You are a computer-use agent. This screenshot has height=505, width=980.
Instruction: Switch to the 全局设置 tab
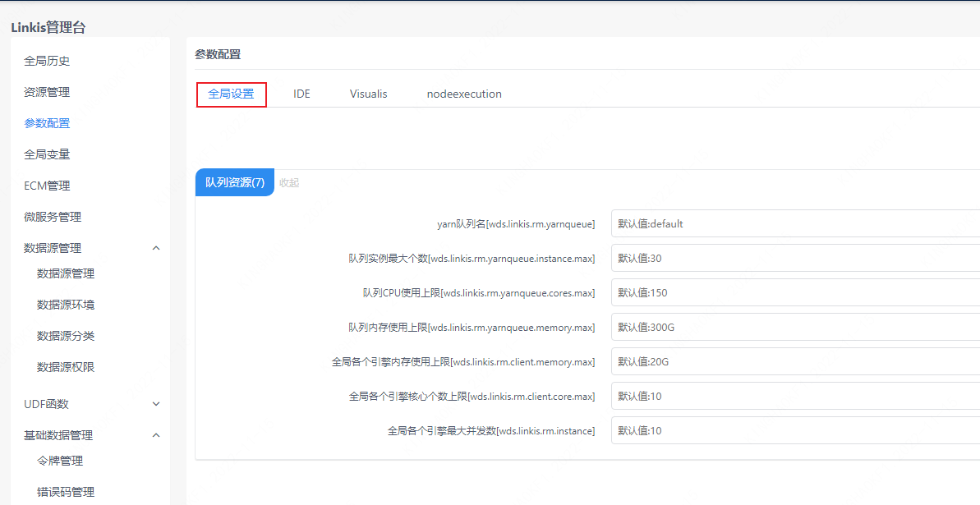point(231,94)
